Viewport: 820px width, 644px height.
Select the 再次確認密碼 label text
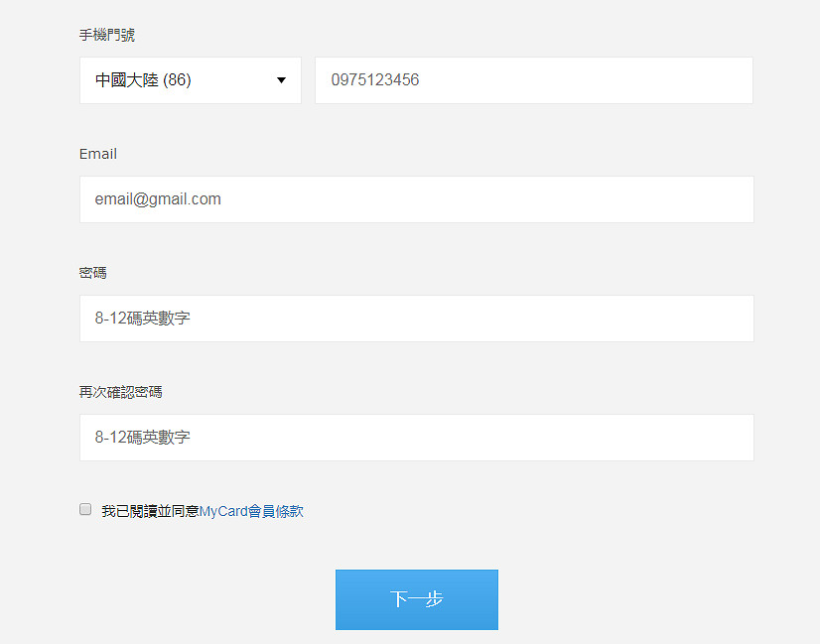pos(120,391)
